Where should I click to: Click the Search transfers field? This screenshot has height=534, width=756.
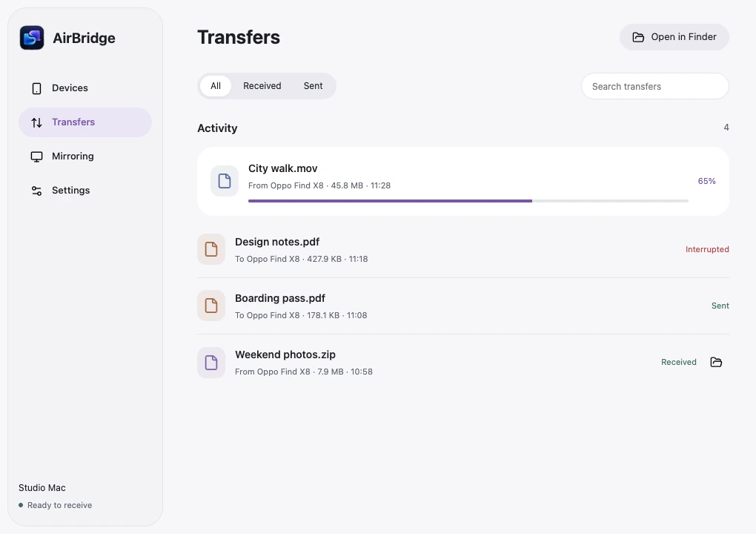pyautogui.click(x=655, y=86)
